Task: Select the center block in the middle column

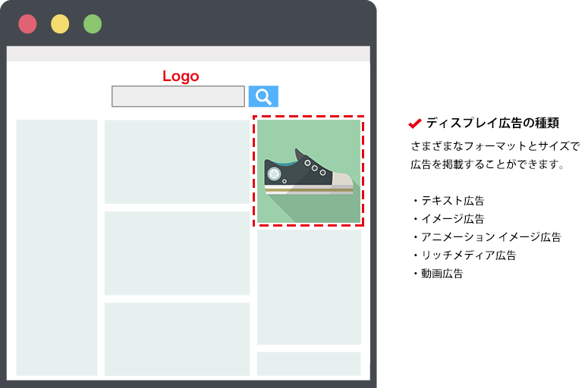Action: (177, 253)
